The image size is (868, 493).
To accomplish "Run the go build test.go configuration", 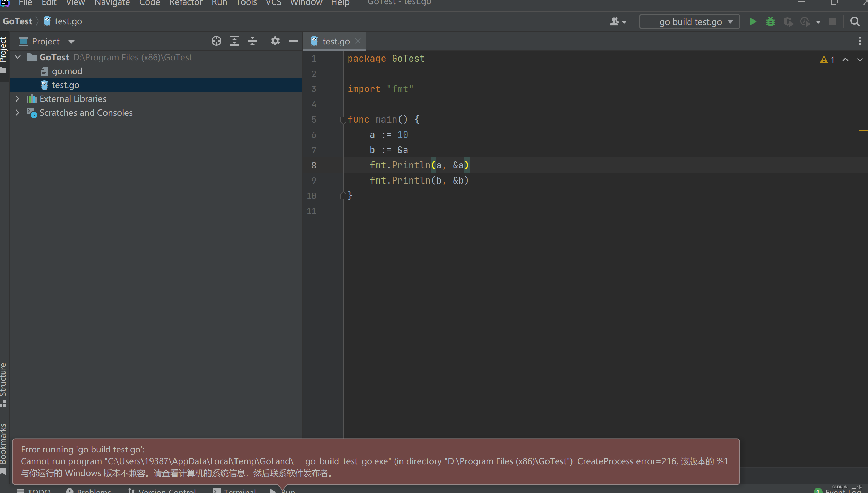I will pos(752,22).
